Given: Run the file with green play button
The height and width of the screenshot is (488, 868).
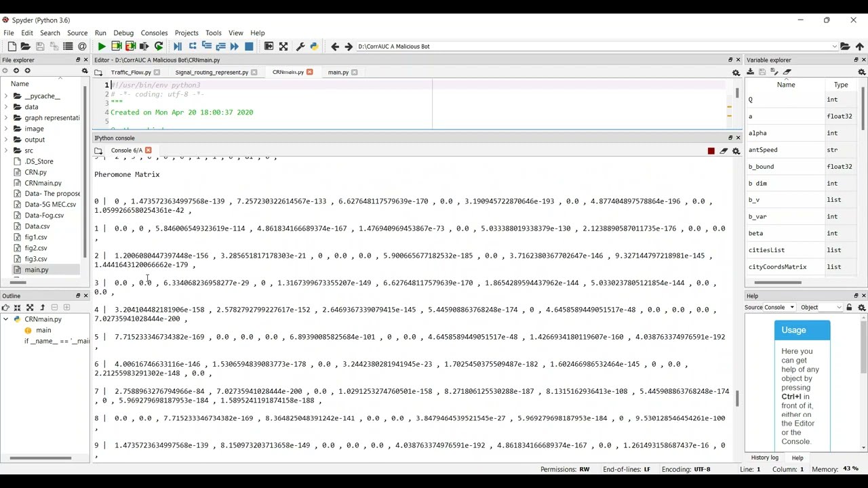Looking at the screenshot, I should coord(102,46).
